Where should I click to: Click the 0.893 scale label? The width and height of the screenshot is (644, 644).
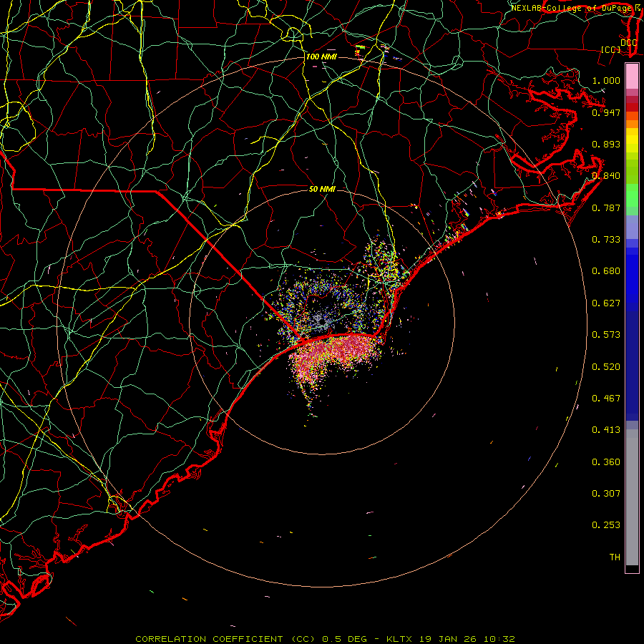[x=606, y=144]
